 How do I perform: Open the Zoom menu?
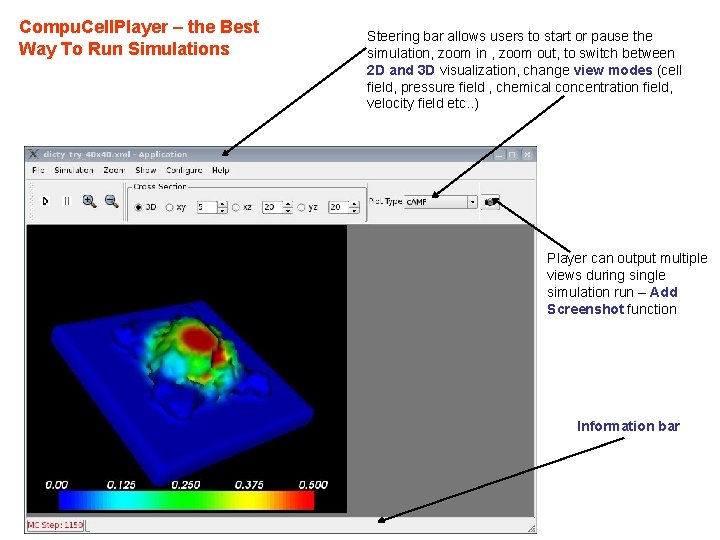pyautogui.click(x=114, y=170)
